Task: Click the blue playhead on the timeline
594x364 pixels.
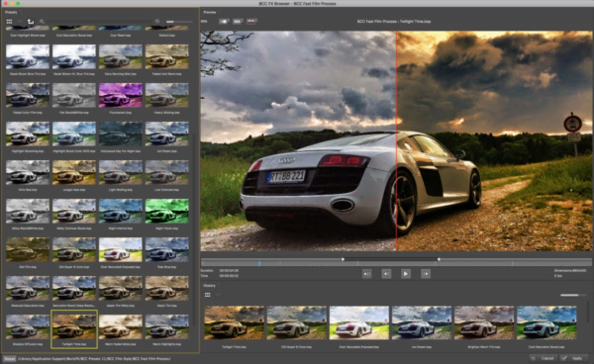Action: coord(259,264)
